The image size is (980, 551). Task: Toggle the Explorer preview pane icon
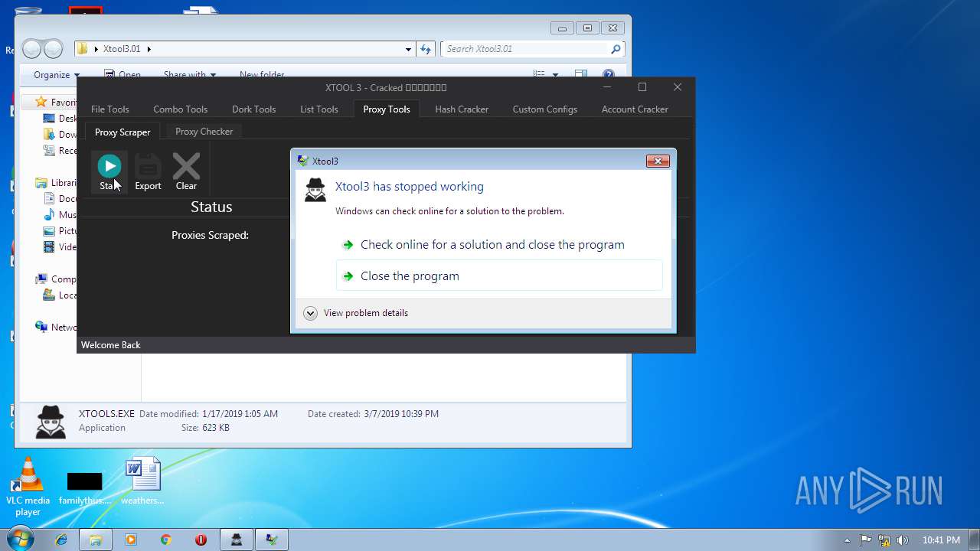tap(581, 74)
